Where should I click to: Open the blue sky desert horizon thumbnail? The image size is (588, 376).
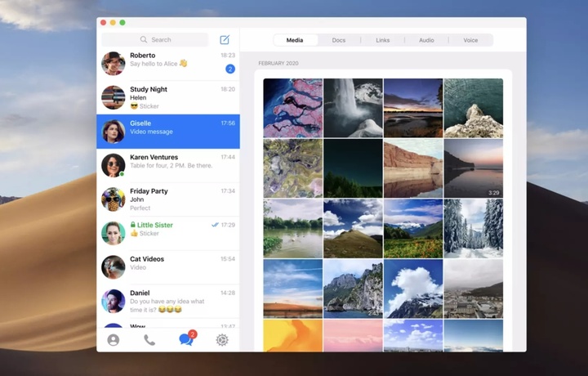[x=293, y=289]
